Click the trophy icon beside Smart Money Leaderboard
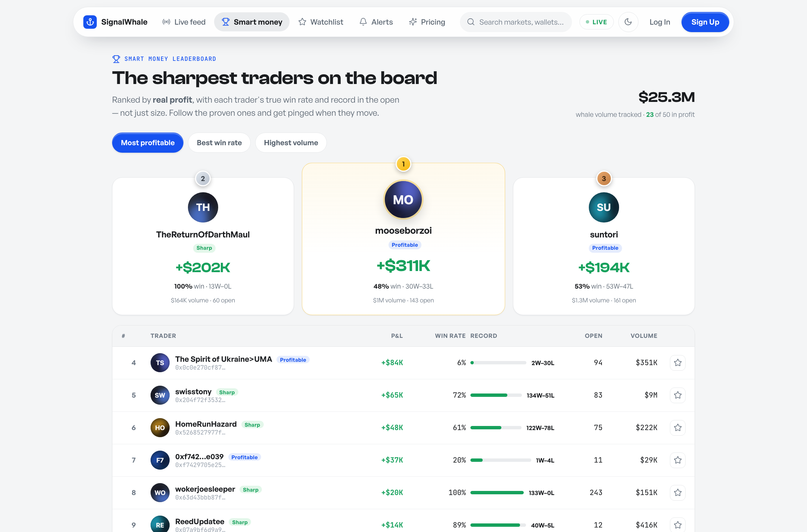 click(x=116, y=59)
